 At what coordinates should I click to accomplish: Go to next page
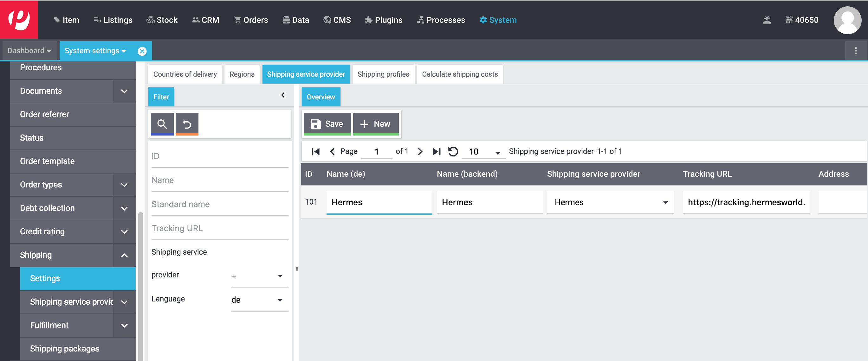pos(420,152)
